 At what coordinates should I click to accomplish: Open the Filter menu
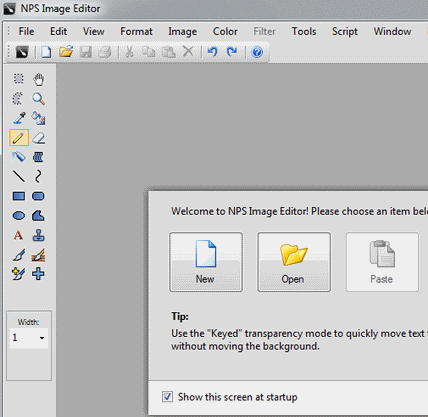click(x=264, y=31)
